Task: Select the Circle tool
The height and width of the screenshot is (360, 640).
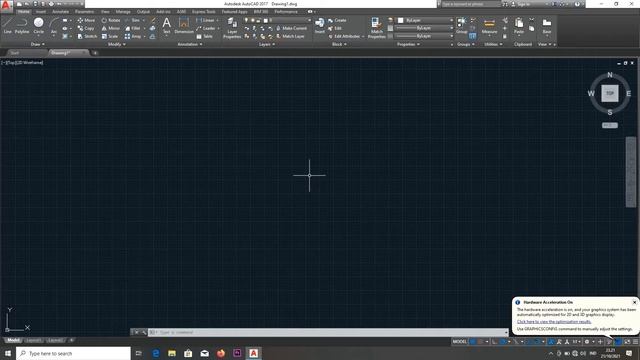Action: (x=38, y=25)
